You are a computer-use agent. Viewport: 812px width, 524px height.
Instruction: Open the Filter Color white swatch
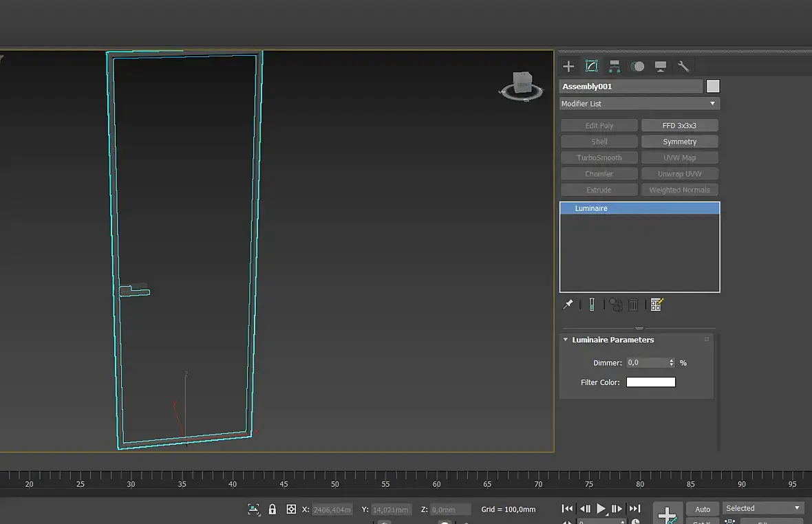[650, 382]
